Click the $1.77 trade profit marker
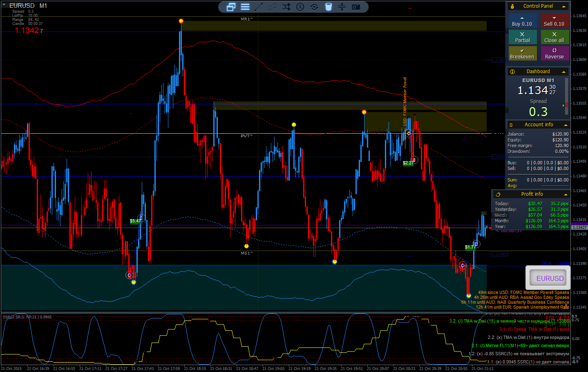 tap(470, 247)
